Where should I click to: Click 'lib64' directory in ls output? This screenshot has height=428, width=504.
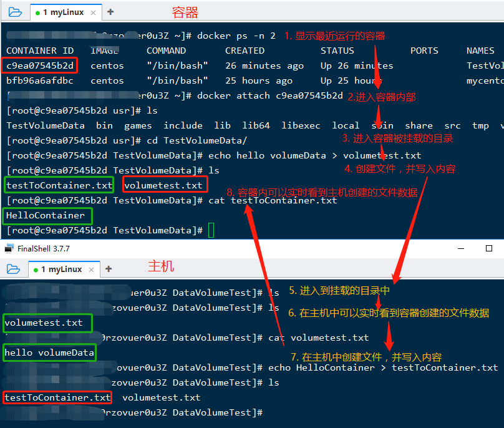point(256,125)
